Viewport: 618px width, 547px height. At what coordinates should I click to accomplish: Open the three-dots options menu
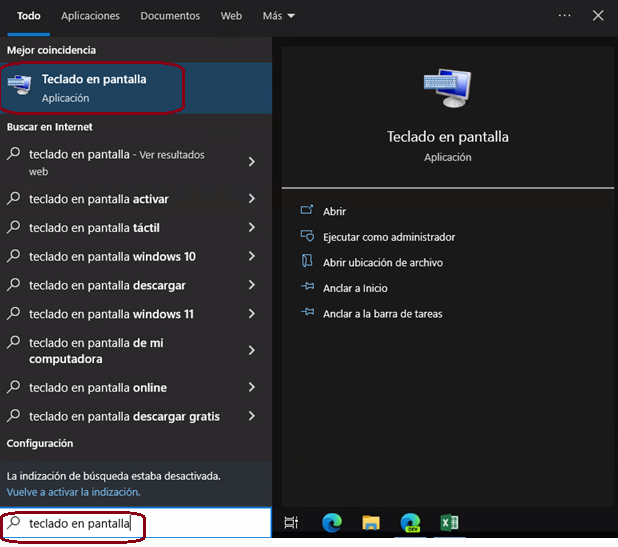coord(564,15)
